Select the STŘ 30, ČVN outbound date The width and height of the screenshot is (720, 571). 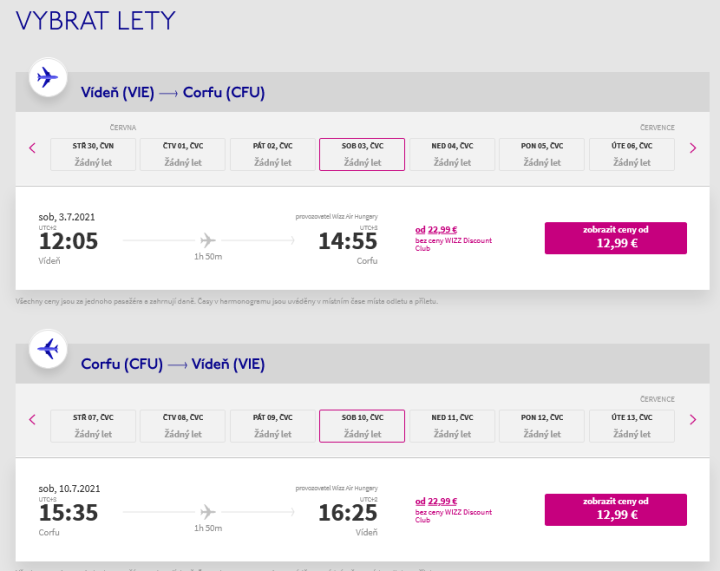[x=92, y=153]
